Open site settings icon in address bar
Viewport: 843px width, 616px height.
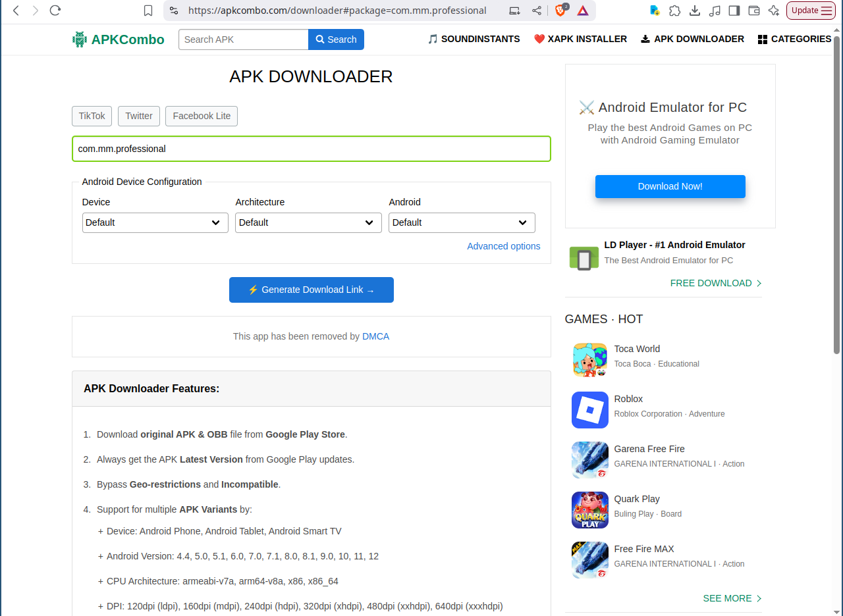tap(174, 11)
